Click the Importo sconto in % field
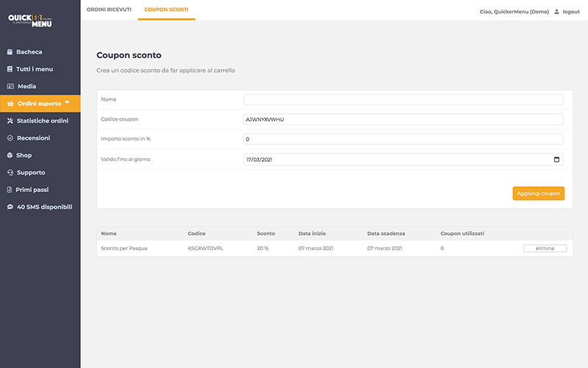The width and height of the screenshot is (588, 368). tap(403, 139)
